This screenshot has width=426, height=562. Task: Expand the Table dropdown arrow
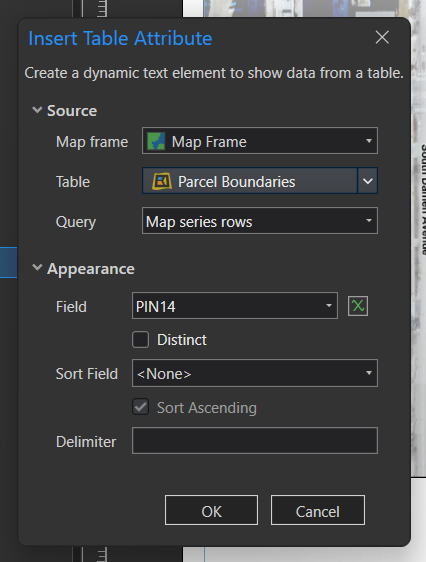[x=368, y=181]
